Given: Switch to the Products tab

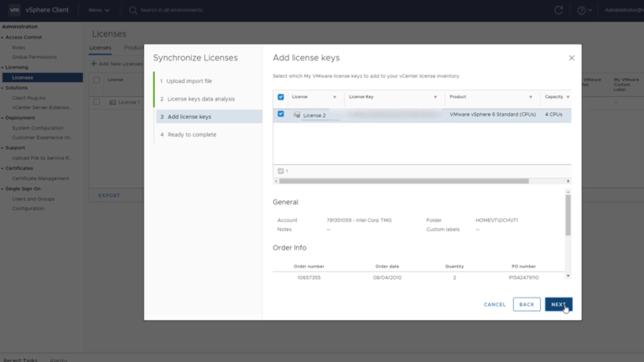Looking at the screenshot, I should 133,48.
